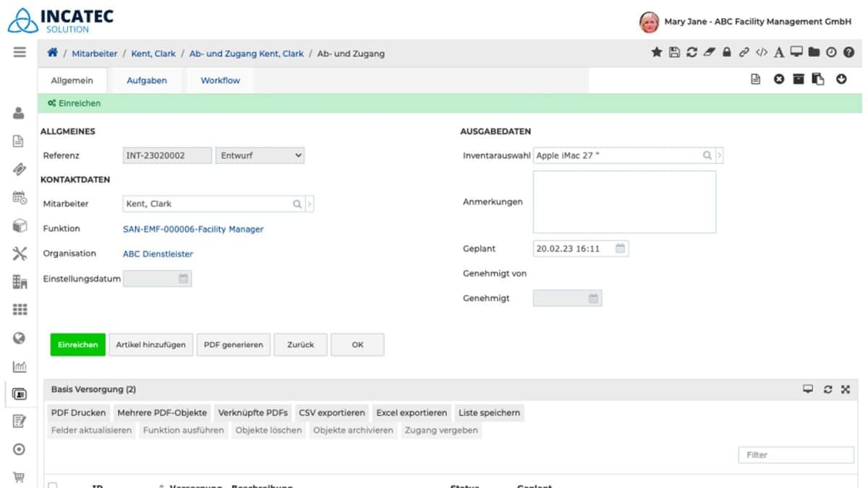The height and width of the screenshot is (488, 868).
Task: Select the globe icon in the left sidebar
Action: [x=18, y=339]
